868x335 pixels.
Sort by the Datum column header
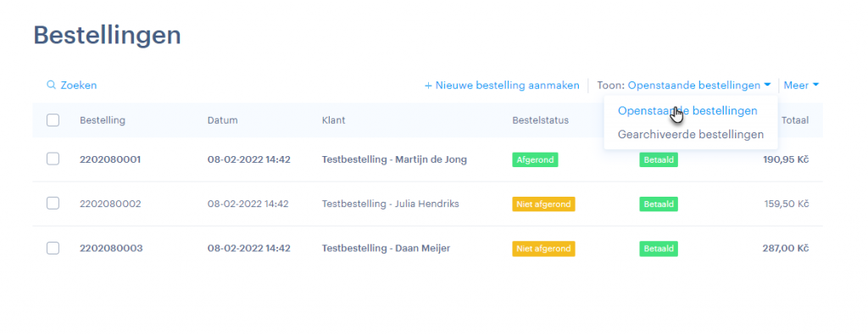coord(223,120)
